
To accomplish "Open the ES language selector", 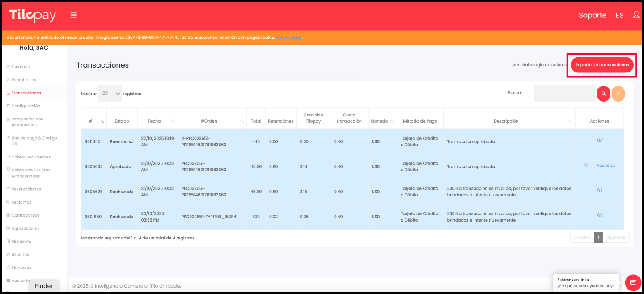I will click(619, 15).
